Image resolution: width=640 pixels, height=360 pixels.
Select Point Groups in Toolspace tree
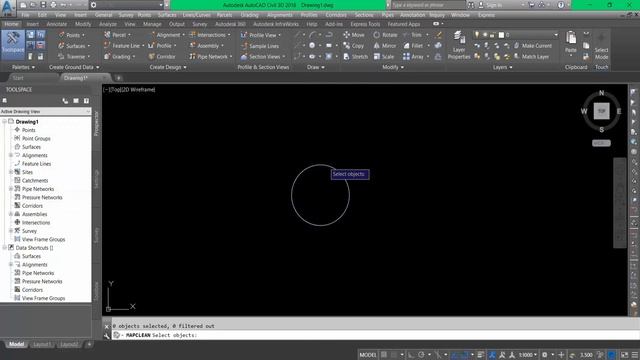click(x=36, y=139)
